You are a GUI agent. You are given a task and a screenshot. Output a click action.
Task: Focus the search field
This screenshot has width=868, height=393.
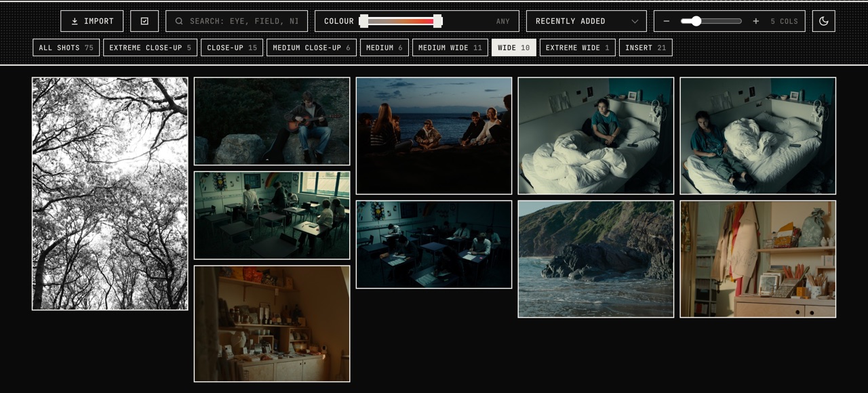[x=237, y=21]
